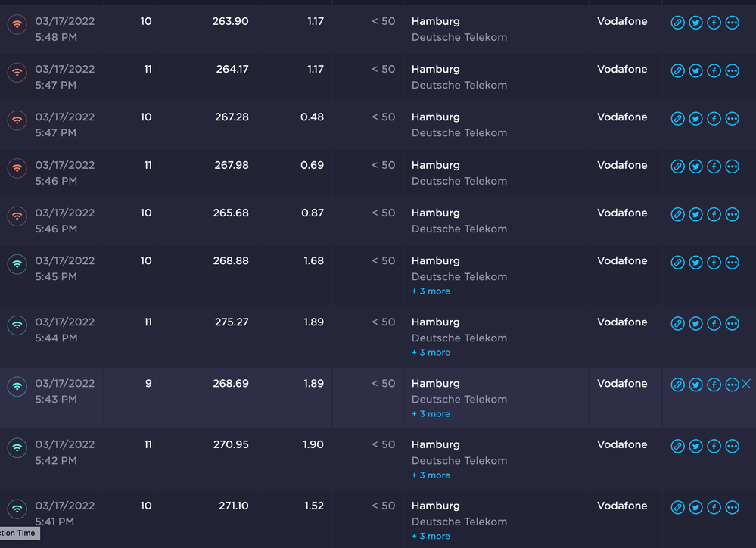Expand "+ 3 more" servers under 5:45 PM

[x=431, y=291]
